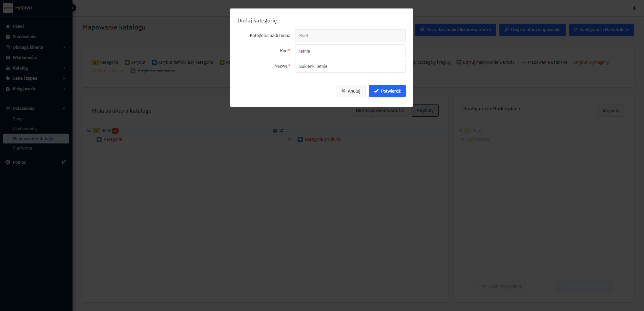Click the Kod input field

(350, 51)
